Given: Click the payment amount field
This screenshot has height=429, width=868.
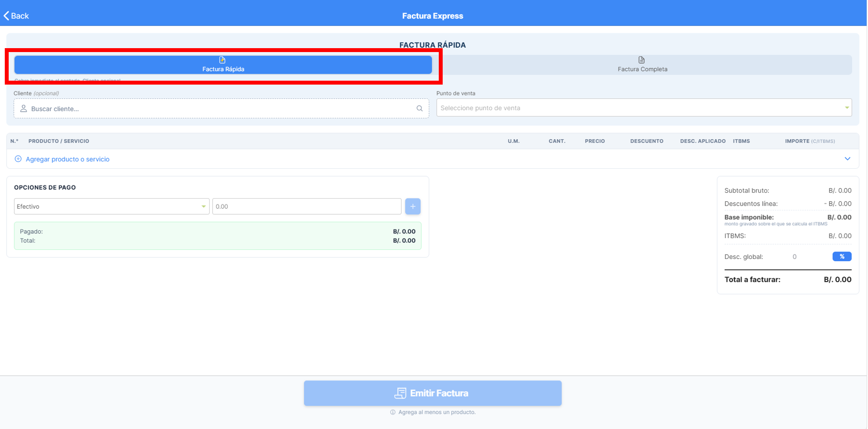Looking at the screenshot, I should (x=307, y=206).
